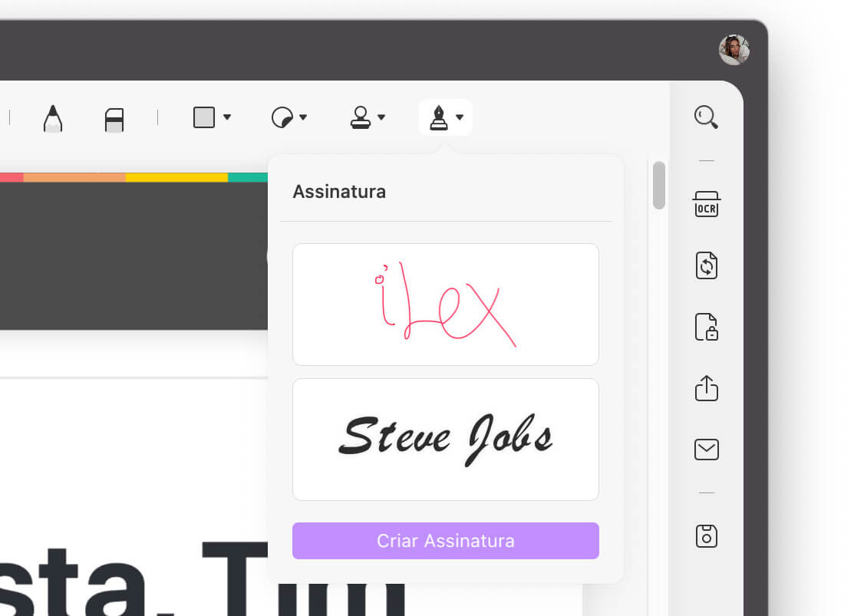854x616 pixels.
Task: Select the sticker tool
Action: (x=282, y=117)
